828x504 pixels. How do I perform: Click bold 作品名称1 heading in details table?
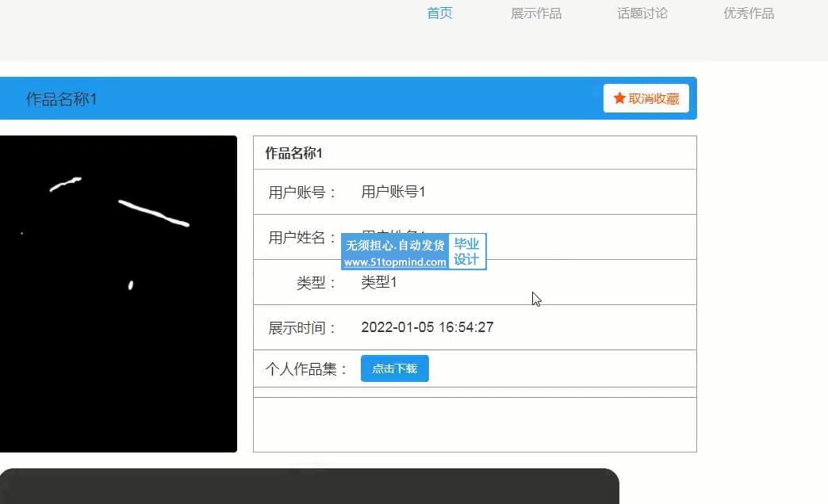point(293,153)
